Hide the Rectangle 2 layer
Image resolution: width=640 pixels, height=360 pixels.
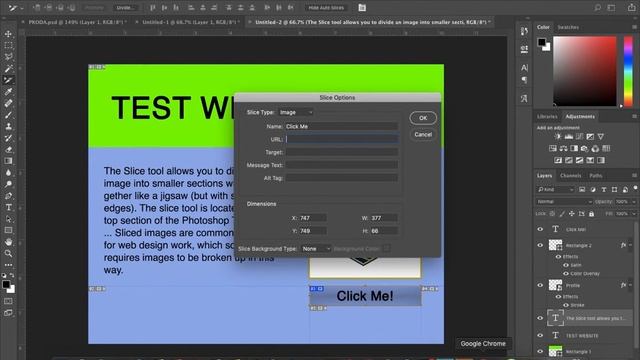540,245
